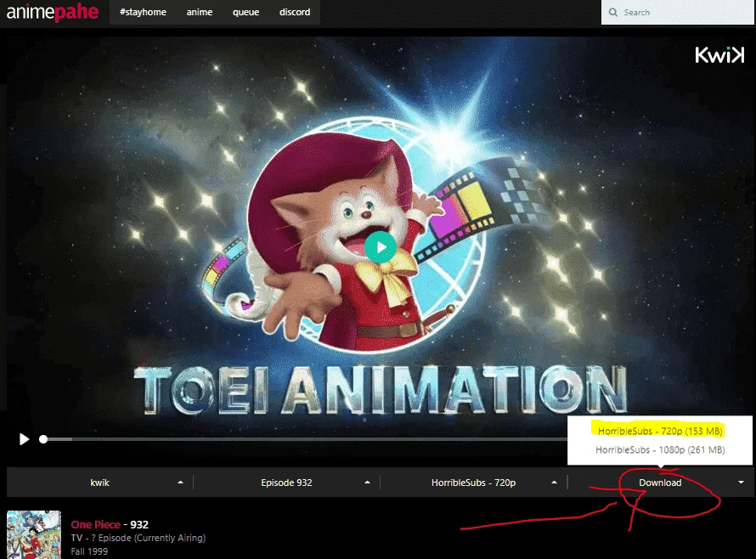The image size is (756, 559).
Task: Click the green center play button
Action: [381, 247]
